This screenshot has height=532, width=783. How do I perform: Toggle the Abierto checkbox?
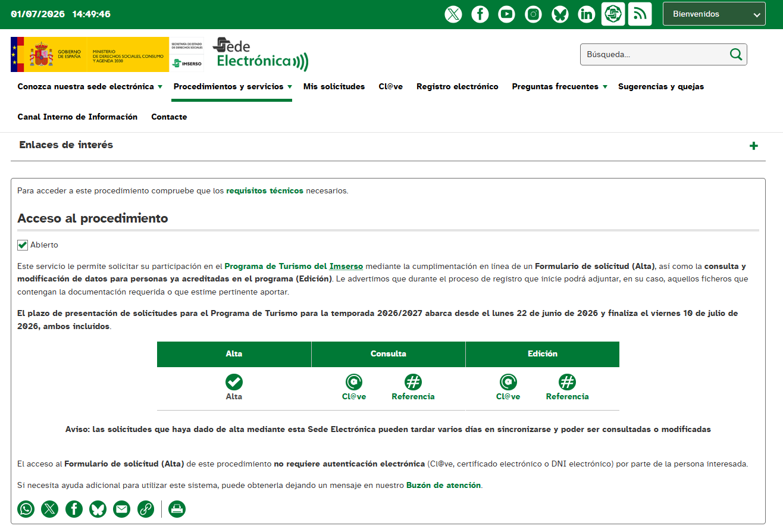(x=23, y=245)
